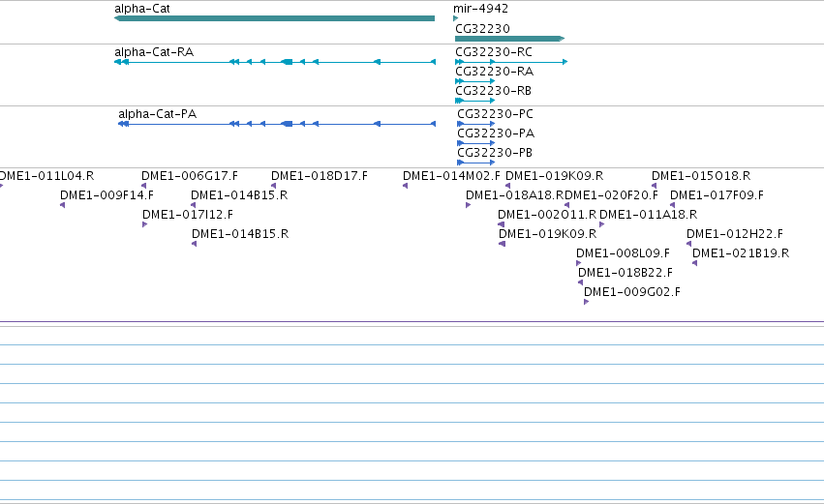Viewport: 824px width, 504px height.
Task: Click the DME1-020F20.F label
Action: (611, 195)
